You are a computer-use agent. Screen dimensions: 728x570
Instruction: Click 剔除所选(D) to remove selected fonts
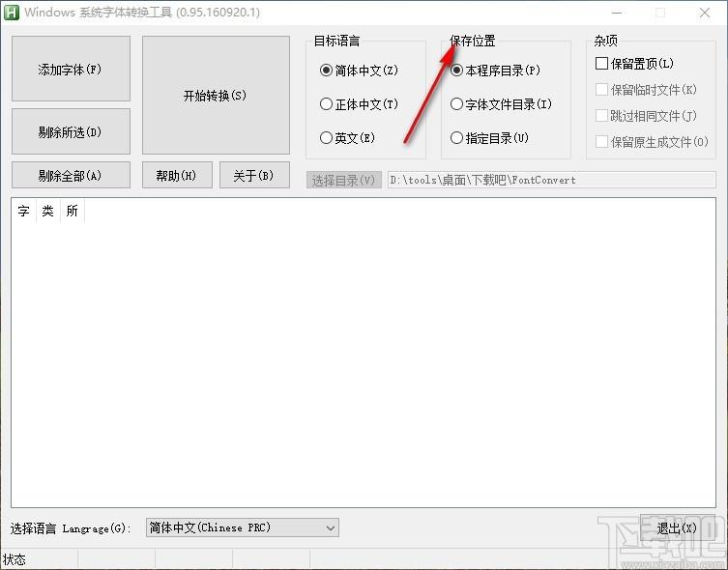pyautogui.click(x=71, y=132)
